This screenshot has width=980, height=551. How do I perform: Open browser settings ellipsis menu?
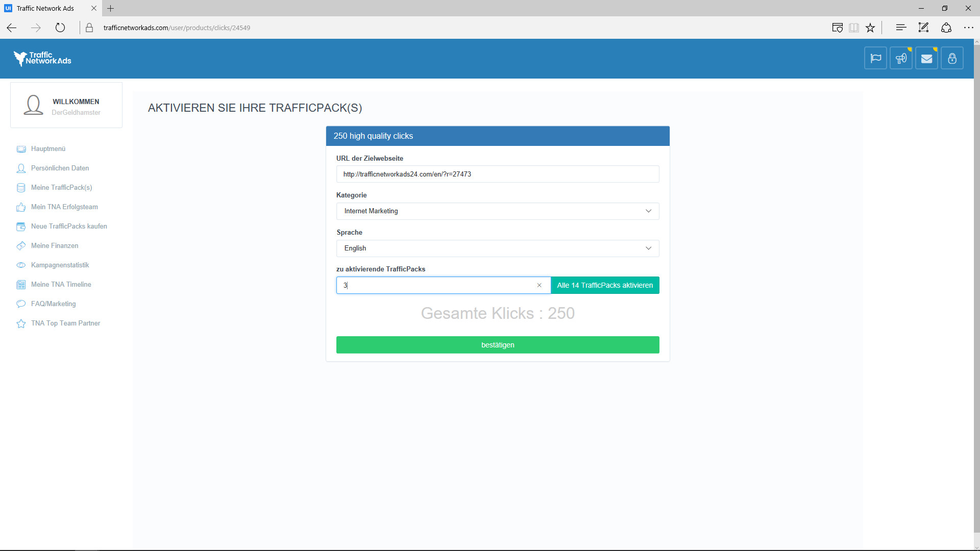click(x=968, y=28)
